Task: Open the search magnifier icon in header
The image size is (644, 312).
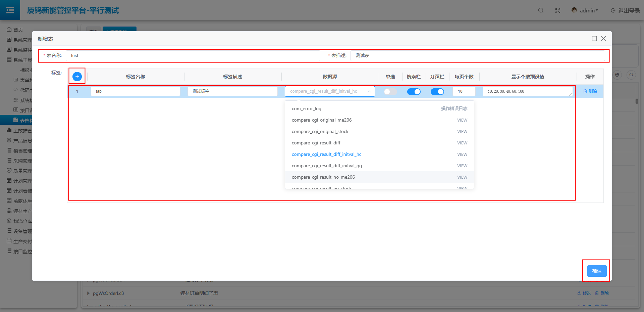Action: click(x=541, y=10)
